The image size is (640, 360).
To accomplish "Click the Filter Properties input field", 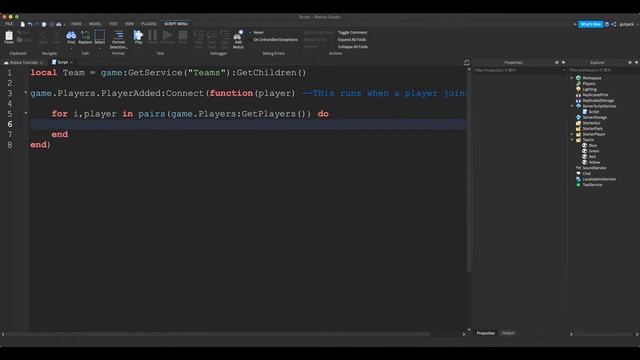I will pyautogui.click(x=519, y=70).
